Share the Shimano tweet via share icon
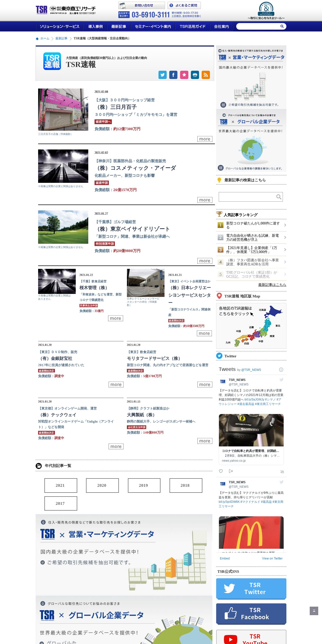Image resolution: width=322 pixels, height=644 pixels. 231,471
